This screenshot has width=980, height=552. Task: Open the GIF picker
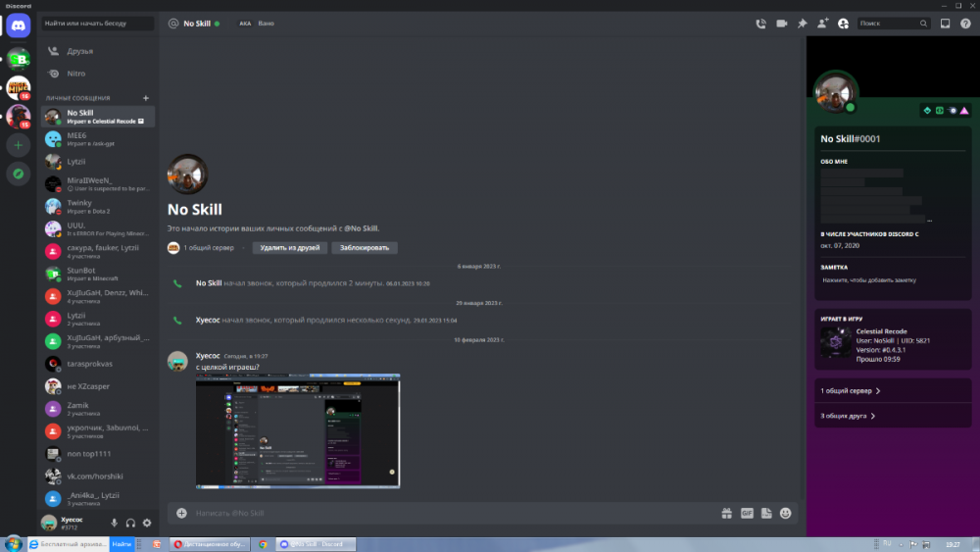tap(747, 513)
